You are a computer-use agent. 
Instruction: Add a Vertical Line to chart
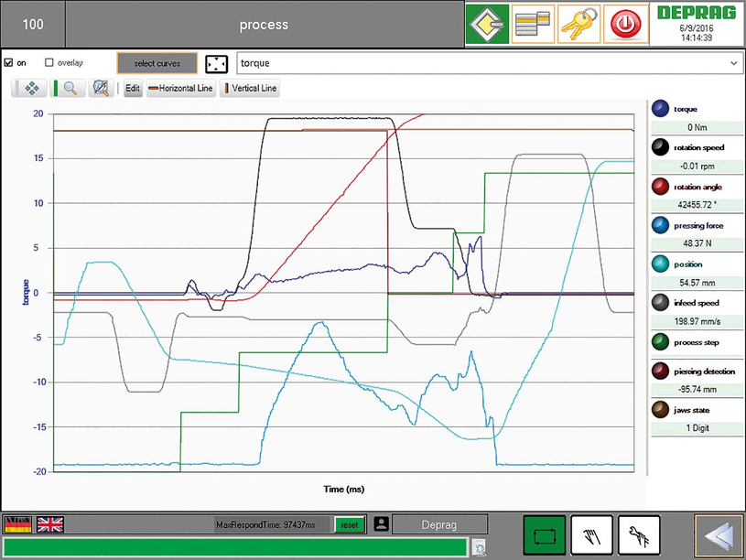tap(250, 89)
